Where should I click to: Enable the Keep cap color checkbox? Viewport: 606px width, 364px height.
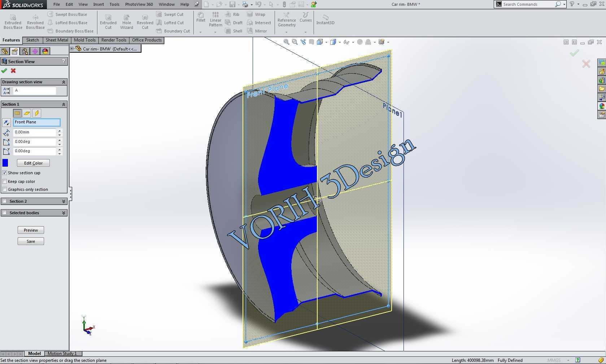(5, 181)
